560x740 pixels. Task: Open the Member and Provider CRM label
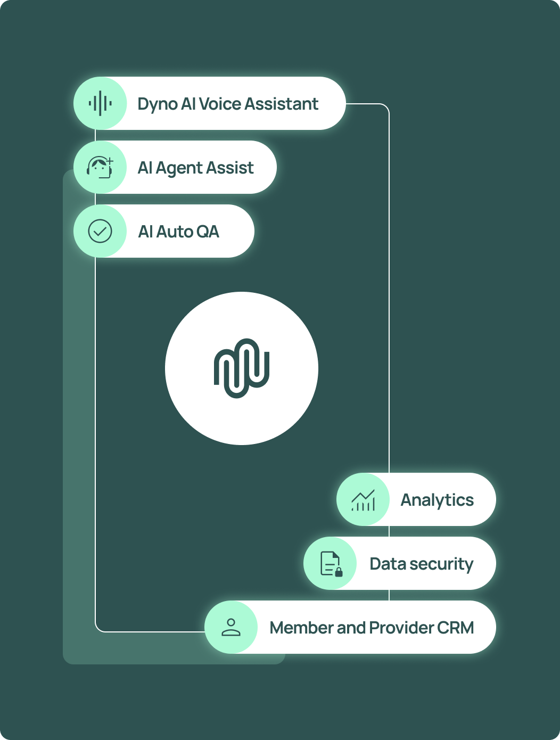point(372,628)
